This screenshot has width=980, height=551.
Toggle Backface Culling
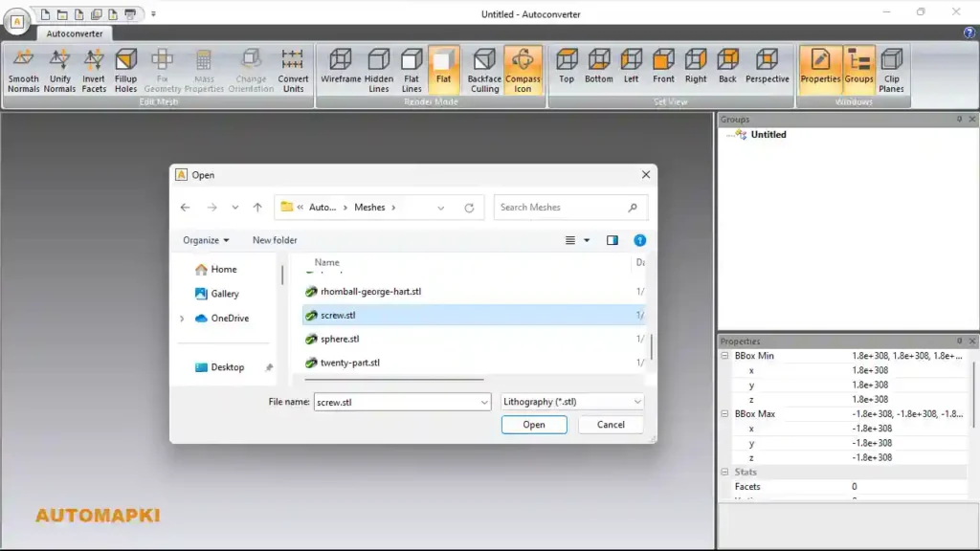pyautogui.click(x=484, y=71)
